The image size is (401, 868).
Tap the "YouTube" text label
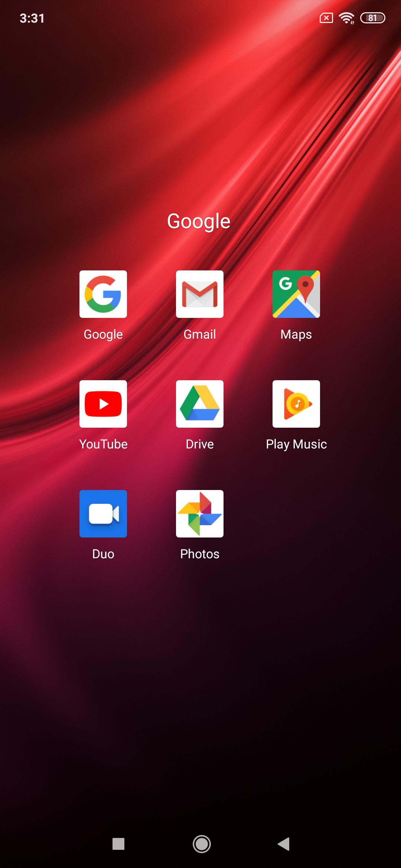[103, 444]
